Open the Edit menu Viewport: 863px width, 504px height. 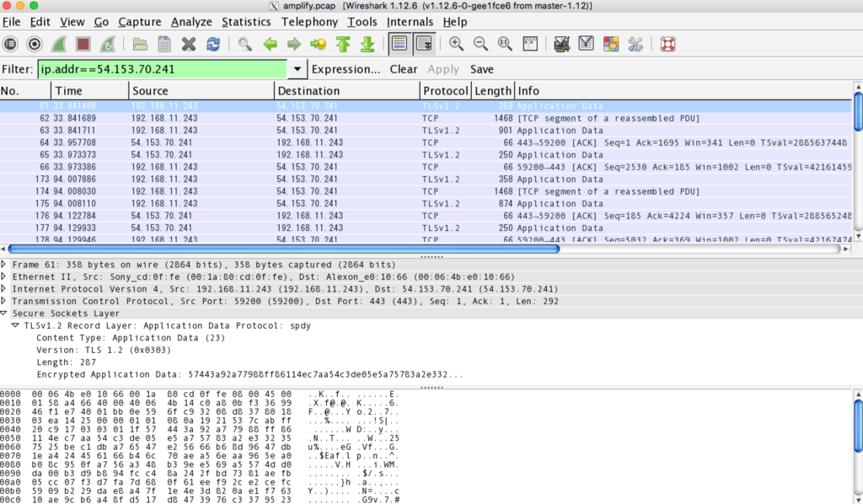click(x=40, y=22)
